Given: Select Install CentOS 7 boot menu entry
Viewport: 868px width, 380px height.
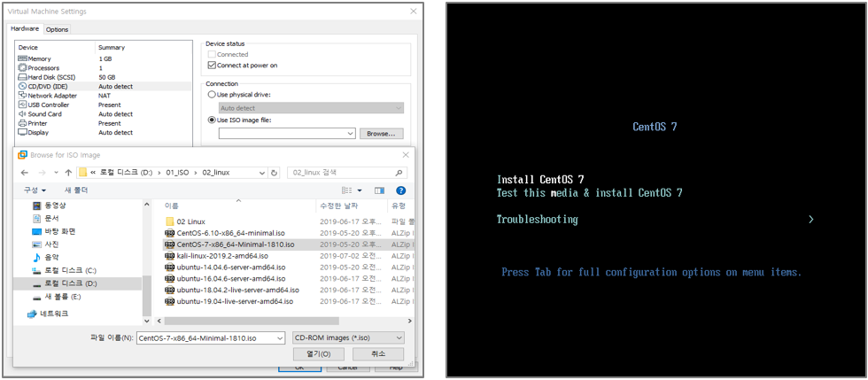Looking at the screenshot, I should pyautogui.click(x=540, y=180).
